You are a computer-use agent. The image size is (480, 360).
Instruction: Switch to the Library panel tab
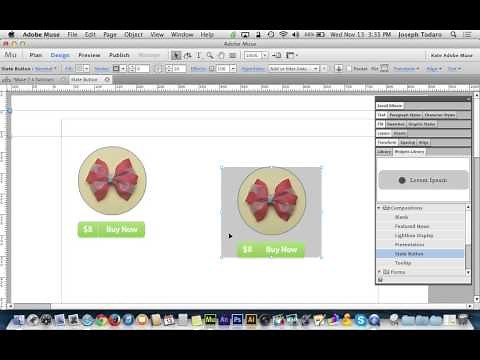tap(384, 152)
